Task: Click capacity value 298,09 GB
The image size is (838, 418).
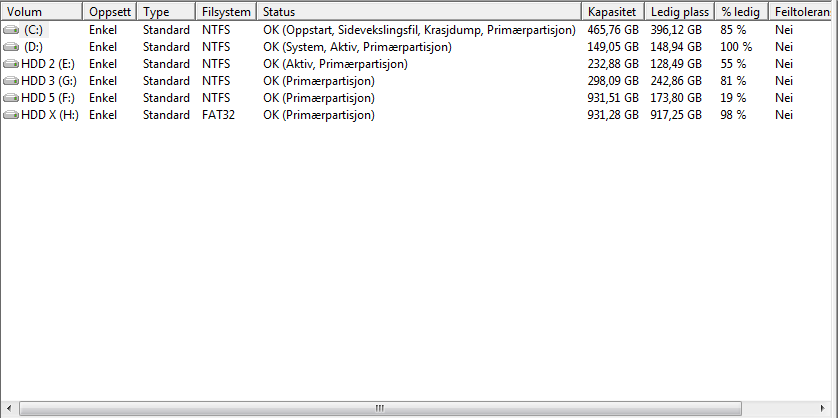Action: 613,81
